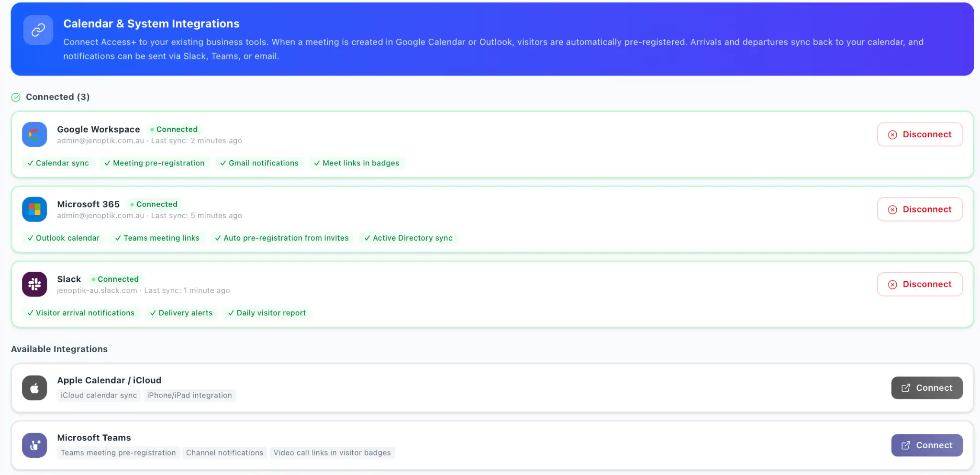Click the Visitor arrival notifications tag
Image resolution: width=980 pixels, height=475 pixels.
(81, 313)
